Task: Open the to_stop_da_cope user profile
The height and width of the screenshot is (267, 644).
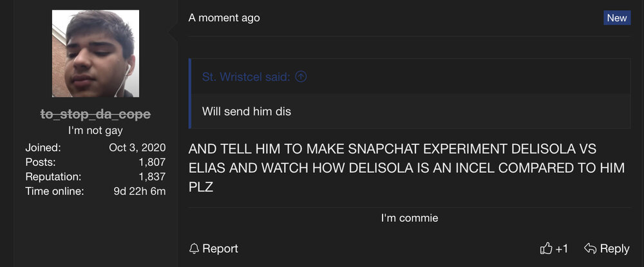Action: click(x=95, y=114)
